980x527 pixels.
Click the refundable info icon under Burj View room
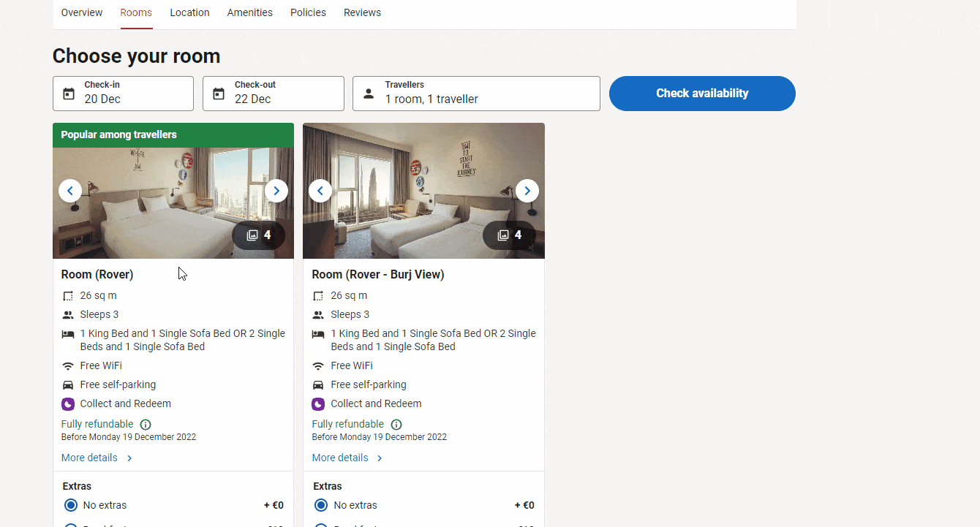click(x=396, y=425)
